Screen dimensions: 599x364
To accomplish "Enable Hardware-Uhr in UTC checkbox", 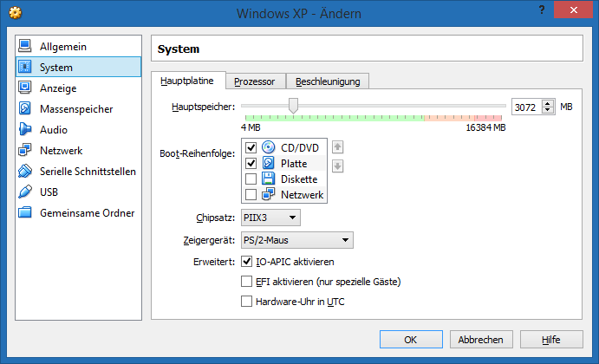I will [x=247, y=302].
